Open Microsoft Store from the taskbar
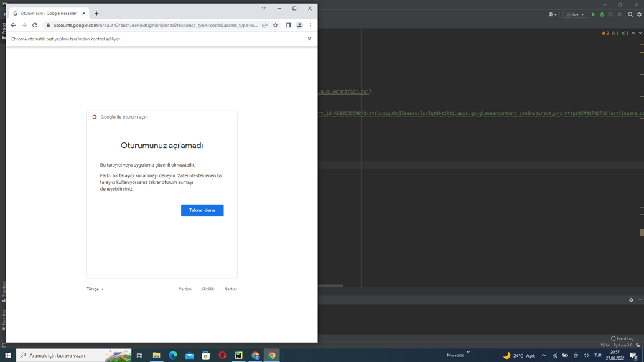Image resolution: width=644 pixels, height=362 pixels. (x=205, y=355)
